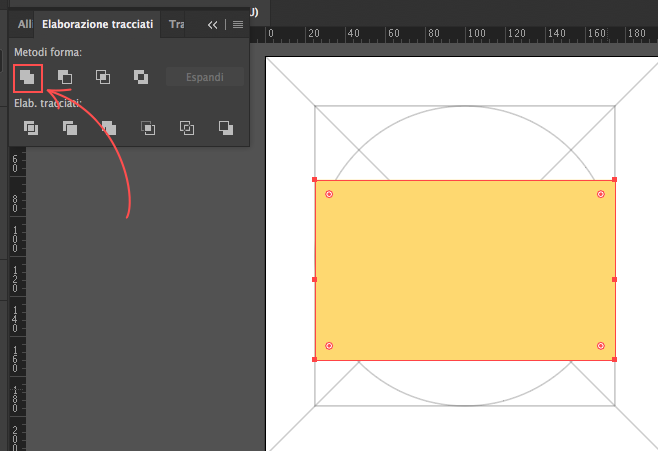Click the bottom-right live corner widget
This screenshot has height=451, width=658.
tap(601, 346)
